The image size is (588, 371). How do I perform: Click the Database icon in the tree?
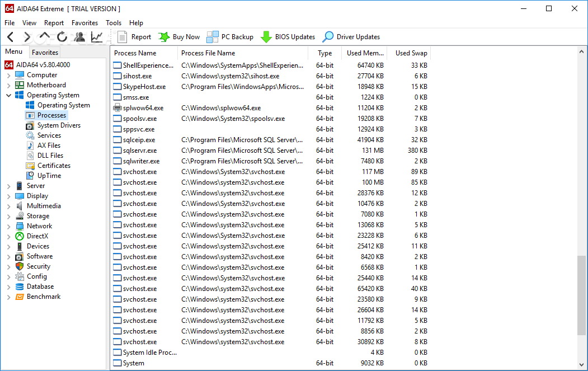coord(20,287)
